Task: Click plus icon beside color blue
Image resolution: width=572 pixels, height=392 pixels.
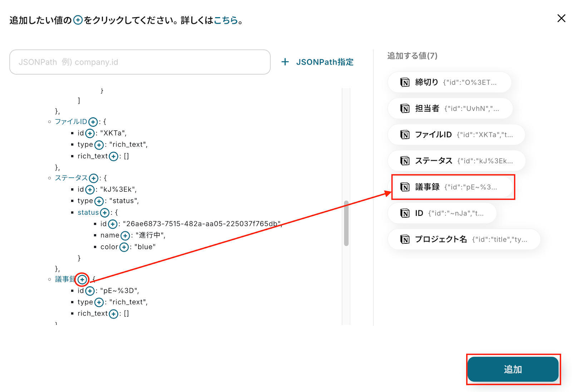Action: tap(124, 247)
